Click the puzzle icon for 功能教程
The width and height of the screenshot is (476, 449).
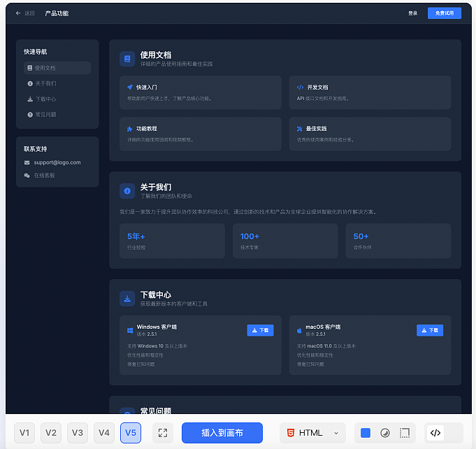point(129,129)
